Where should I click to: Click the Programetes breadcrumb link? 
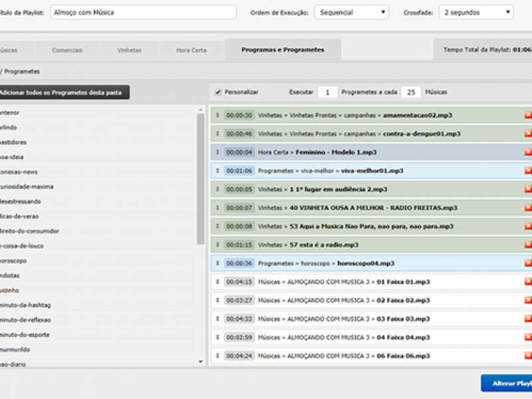click(22, 72)
